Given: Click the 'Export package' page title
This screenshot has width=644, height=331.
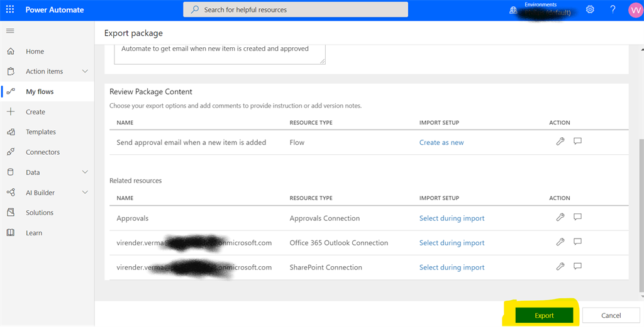Looking at the screenshot, I should point(133,33).
